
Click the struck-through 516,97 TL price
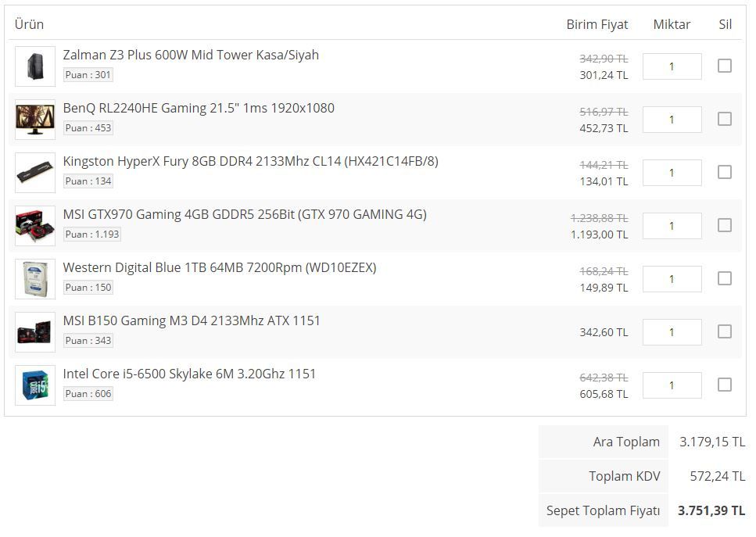pyautogui.click(x=604, y=112)
